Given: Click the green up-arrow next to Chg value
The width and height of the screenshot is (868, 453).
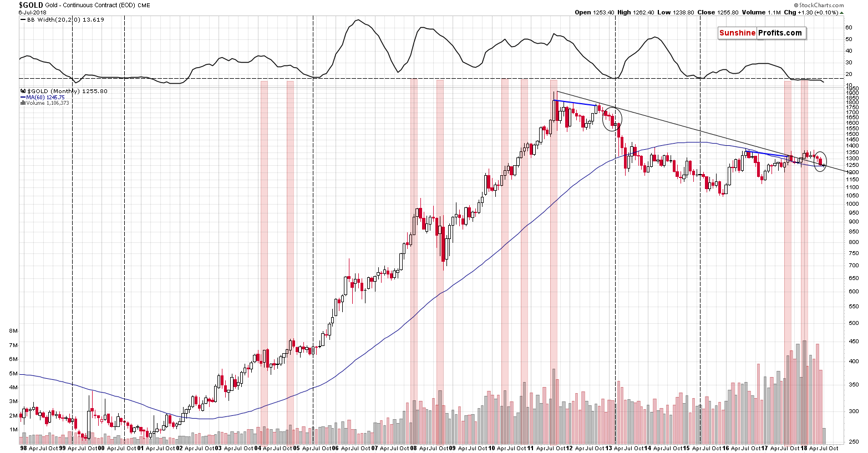Looking at the screenshot, I should click(841, 12).
